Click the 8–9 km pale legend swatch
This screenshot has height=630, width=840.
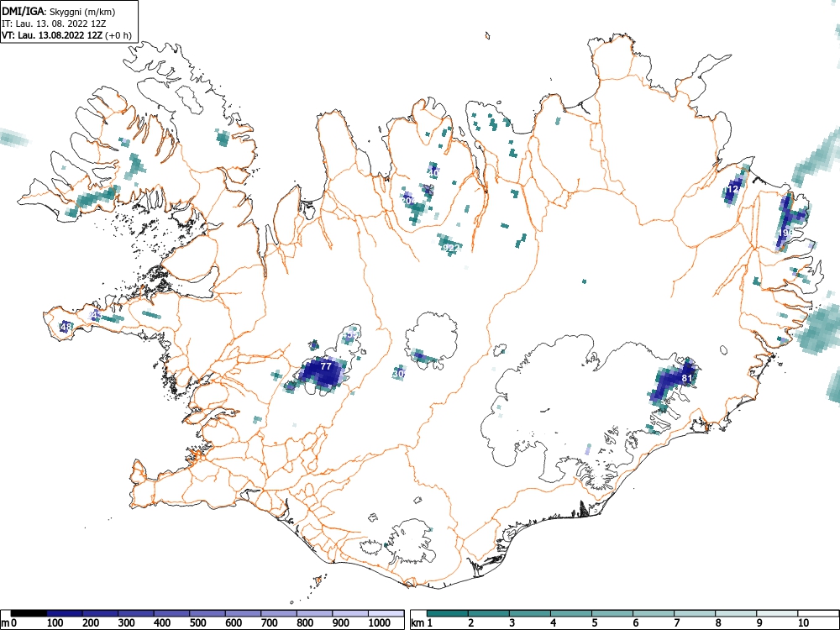(x=736, y=613)
